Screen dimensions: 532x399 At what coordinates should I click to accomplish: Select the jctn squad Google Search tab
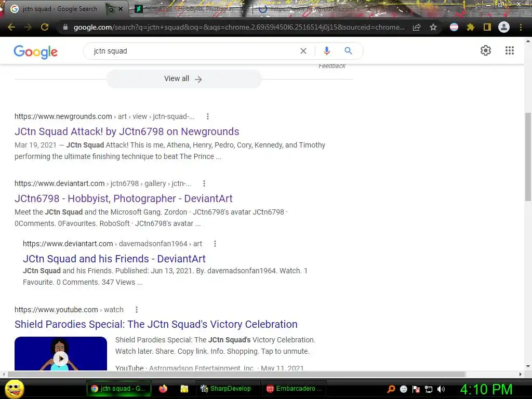coord(59,9)
